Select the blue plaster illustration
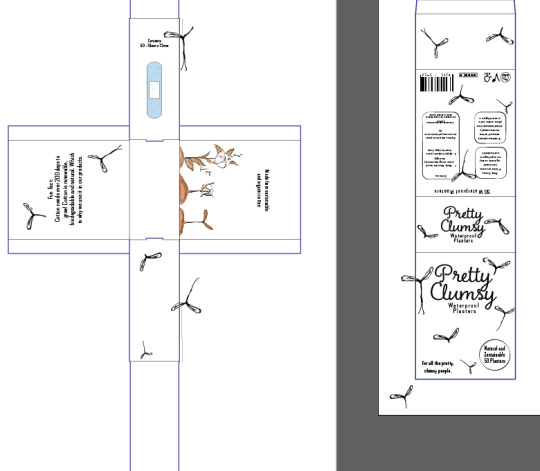 click(154, 90)
